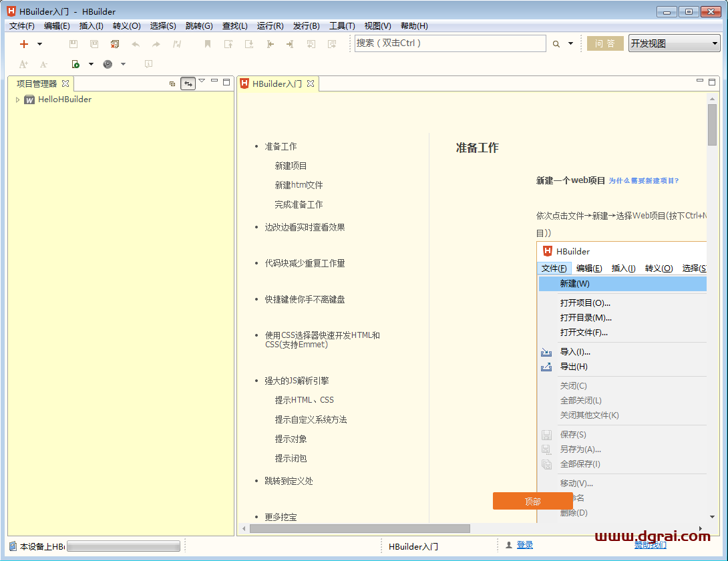The image size is (728, 561).
Task: Click the search magnifier icon
Action: click(x=556, y=44)
